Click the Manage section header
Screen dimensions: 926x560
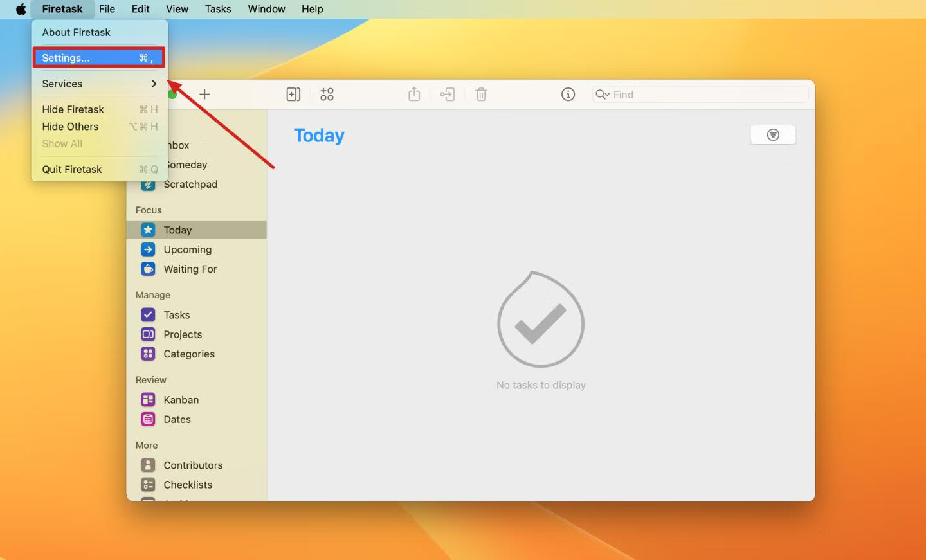pyautogui.click(x=153, y=295)
